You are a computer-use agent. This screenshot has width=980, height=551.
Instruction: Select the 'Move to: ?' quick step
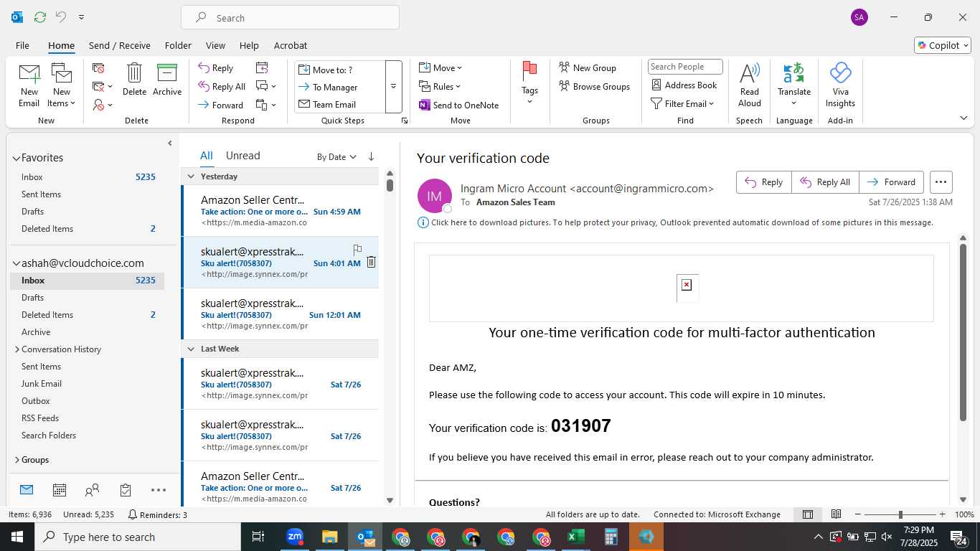tap(340, 70)
